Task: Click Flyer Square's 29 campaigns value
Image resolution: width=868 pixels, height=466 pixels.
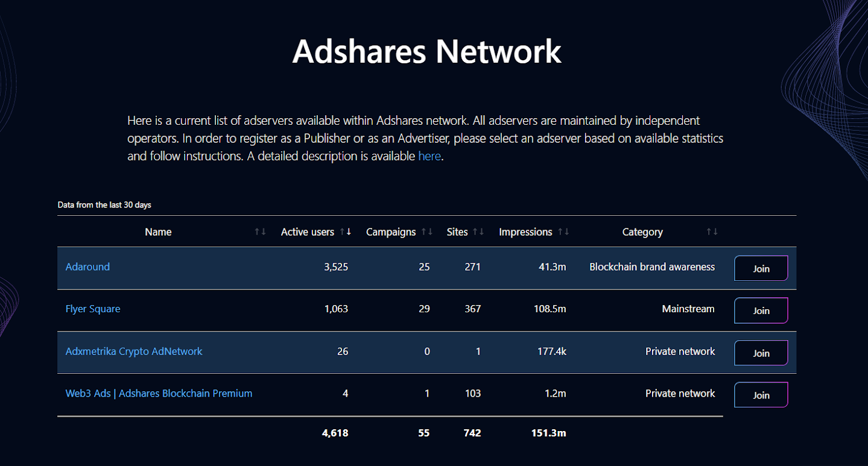Action: (x=424, y=309)
